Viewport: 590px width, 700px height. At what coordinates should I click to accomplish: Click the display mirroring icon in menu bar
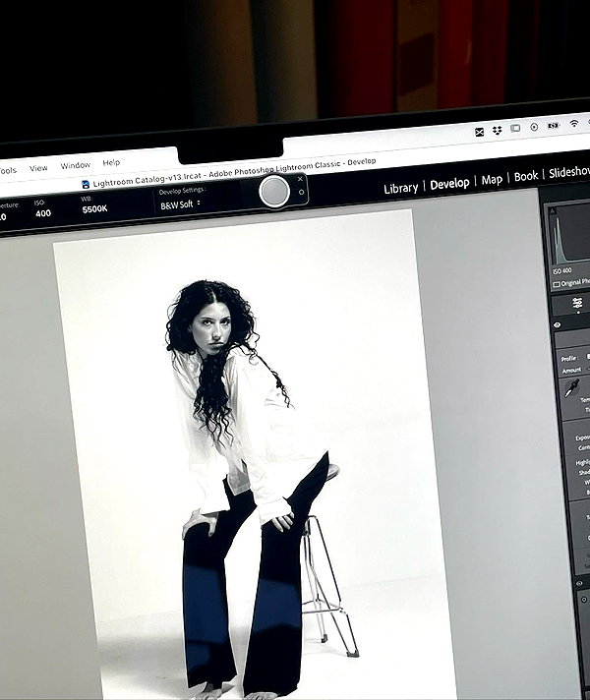point(515,128)
